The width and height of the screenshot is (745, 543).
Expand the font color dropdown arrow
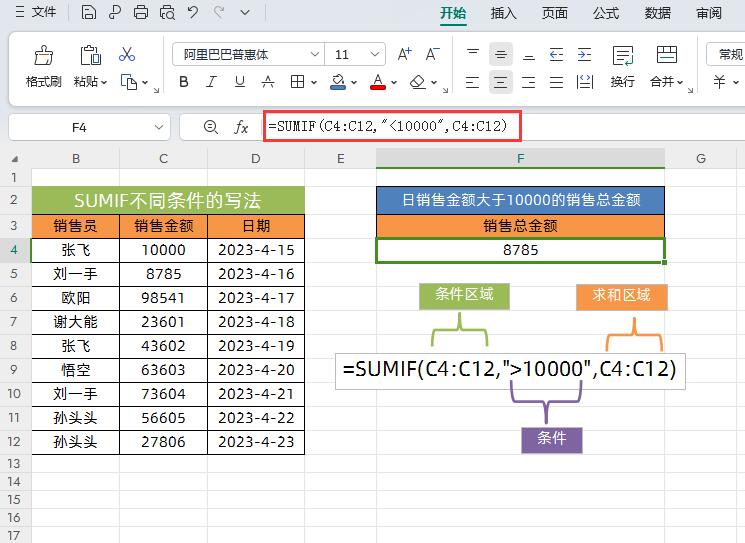(394, 83)
